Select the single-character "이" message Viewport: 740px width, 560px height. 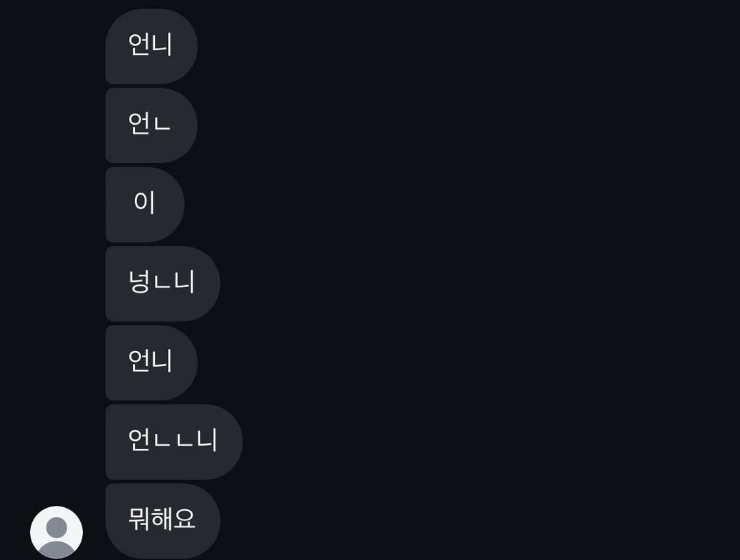click(x=145, y=204)
